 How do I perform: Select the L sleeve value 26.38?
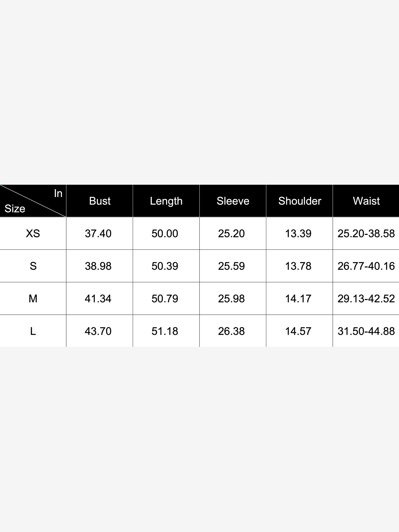pos(231,331)
